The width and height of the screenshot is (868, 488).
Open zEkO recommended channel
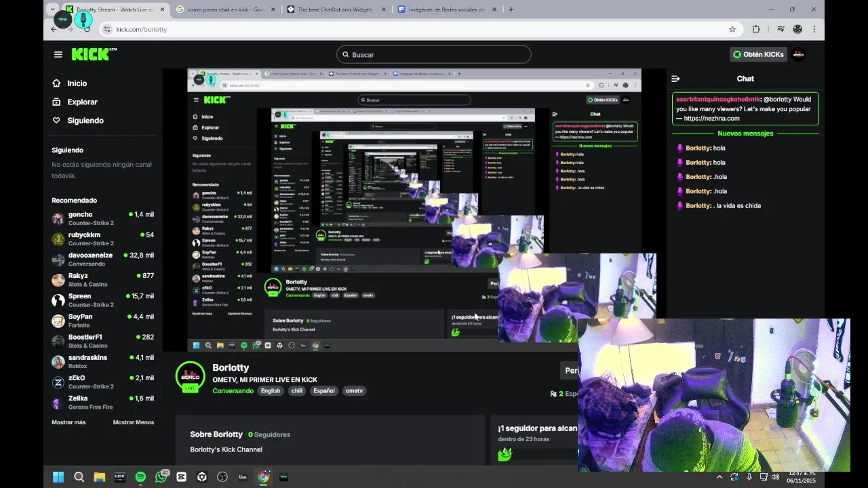(x=103, y=382)
